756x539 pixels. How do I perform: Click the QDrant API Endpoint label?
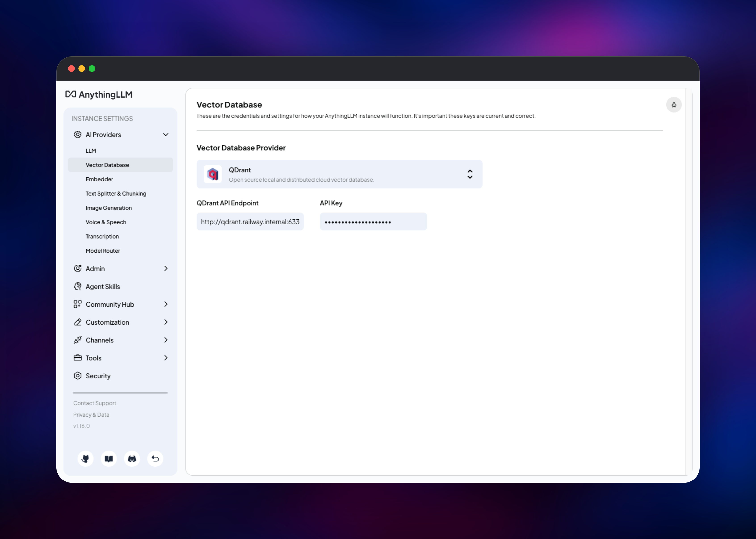click(227, 203)
